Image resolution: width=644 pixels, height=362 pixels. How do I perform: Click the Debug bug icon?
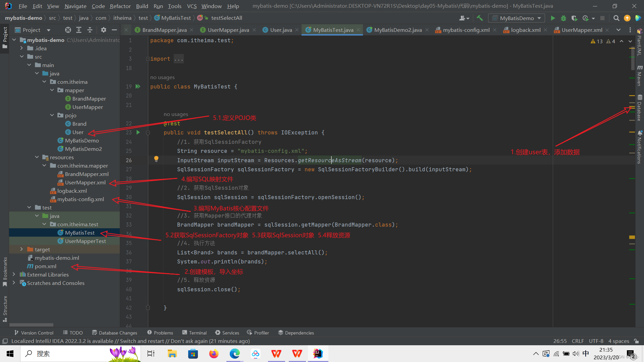(x=563, y=18)
